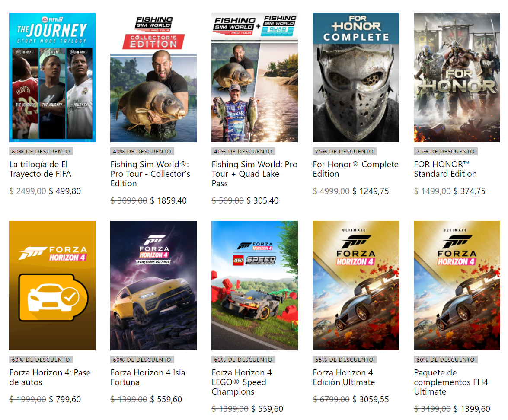Open Forza Horizon 4 car pass icon tile
Image resolution: width=508 pixels, height=420 pixels.
click(x=52, y=286)
